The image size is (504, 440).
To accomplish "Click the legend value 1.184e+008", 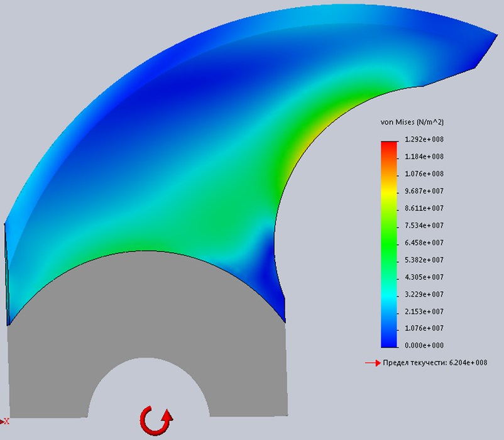I will 424,157.
